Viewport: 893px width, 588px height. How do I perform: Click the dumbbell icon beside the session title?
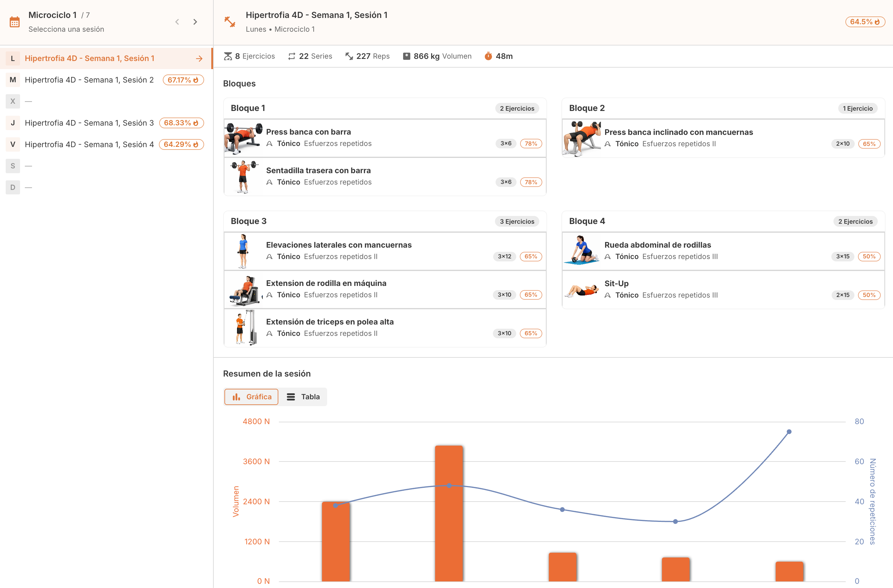[230, 22]
